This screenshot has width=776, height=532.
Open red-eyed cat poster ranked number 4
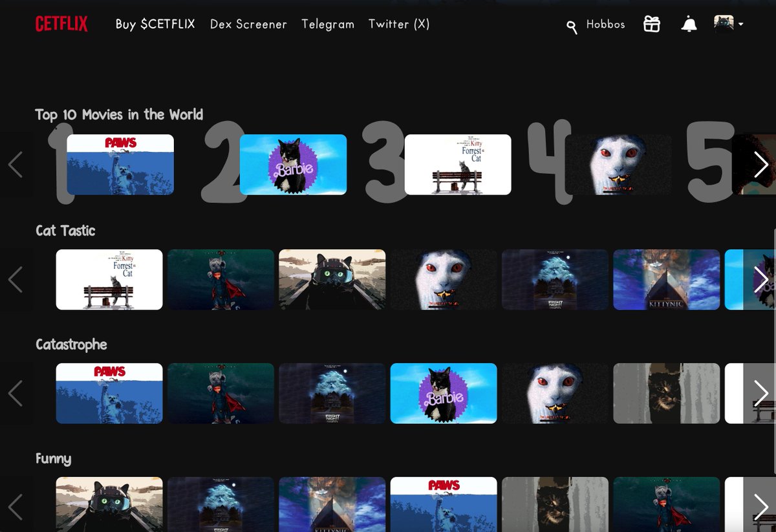pyautogui.click(x=620, y=164)
